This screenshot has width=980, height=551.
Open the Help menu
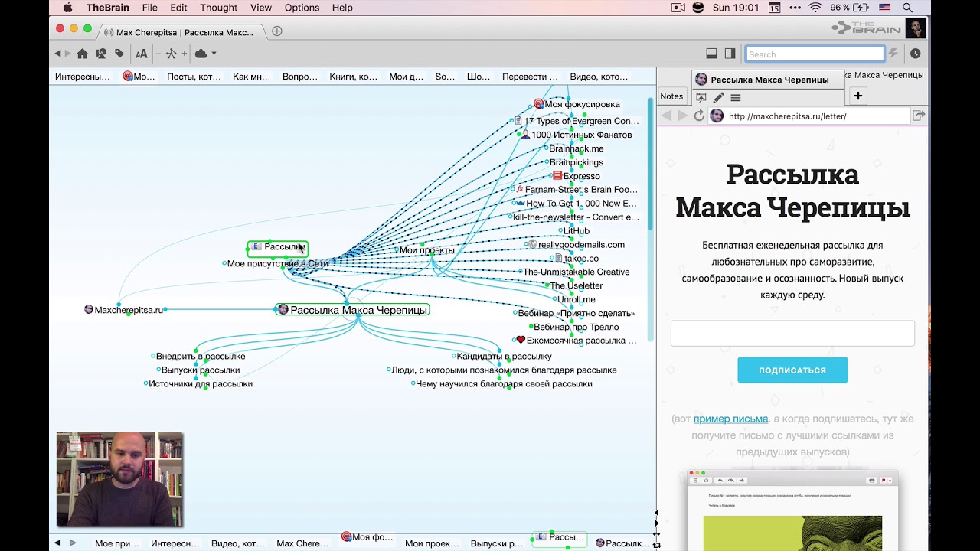click(x=342, y=8)
